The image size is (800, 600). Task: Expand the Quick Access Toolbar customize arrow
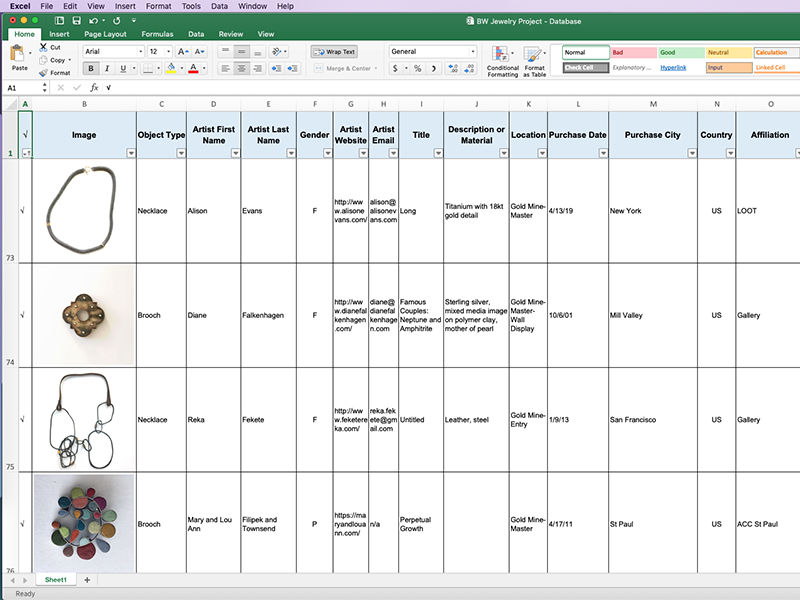(134, 21)
